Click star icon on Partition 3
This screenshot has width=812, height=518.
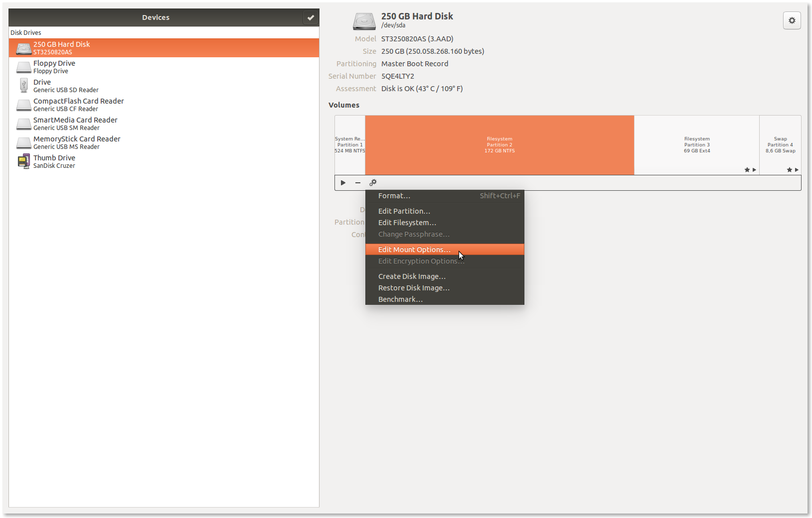747,170
